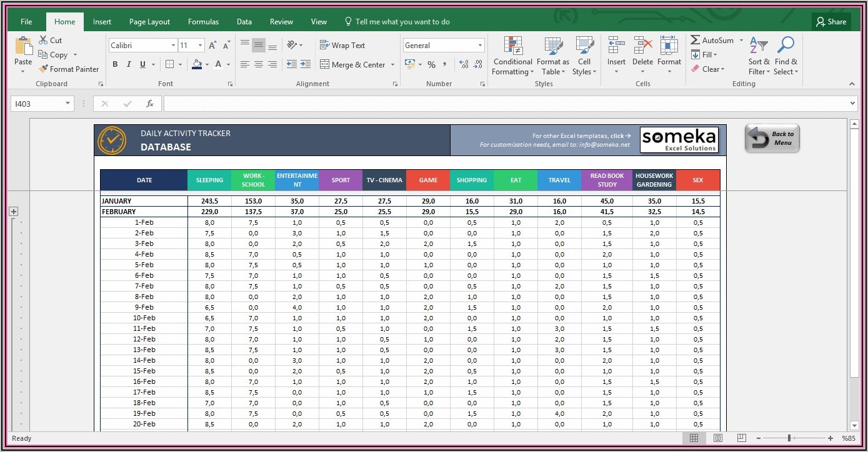Click the Share button

click(x=831, y=22)
